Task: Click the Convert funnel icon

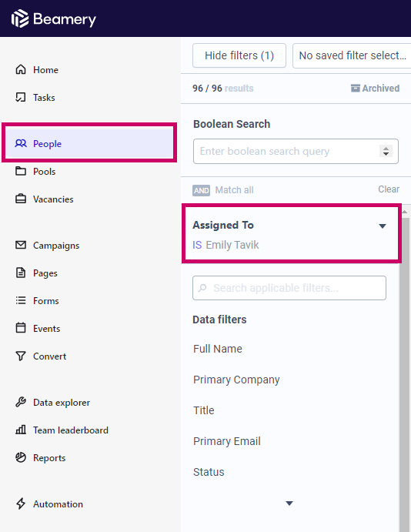Action: tap(21, 356)
